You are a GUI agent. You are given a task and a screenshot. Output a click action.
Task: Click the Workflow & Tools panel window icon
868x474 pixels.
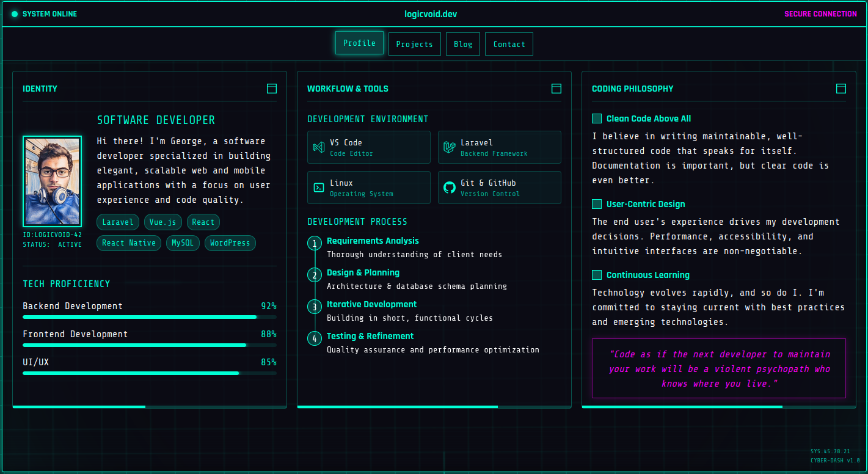click(x=556, y=89)
